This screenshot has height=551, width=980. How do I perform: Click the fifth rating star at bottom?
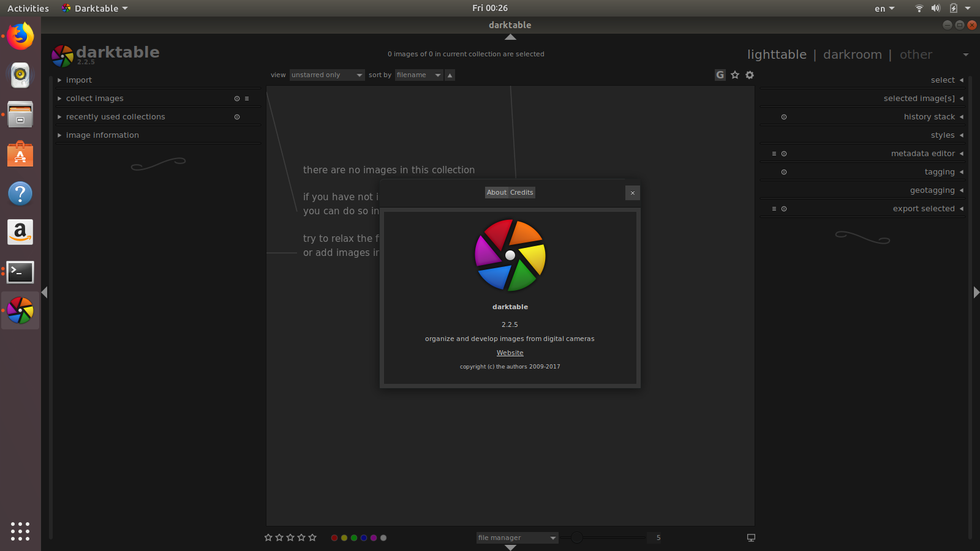[312, 538]
